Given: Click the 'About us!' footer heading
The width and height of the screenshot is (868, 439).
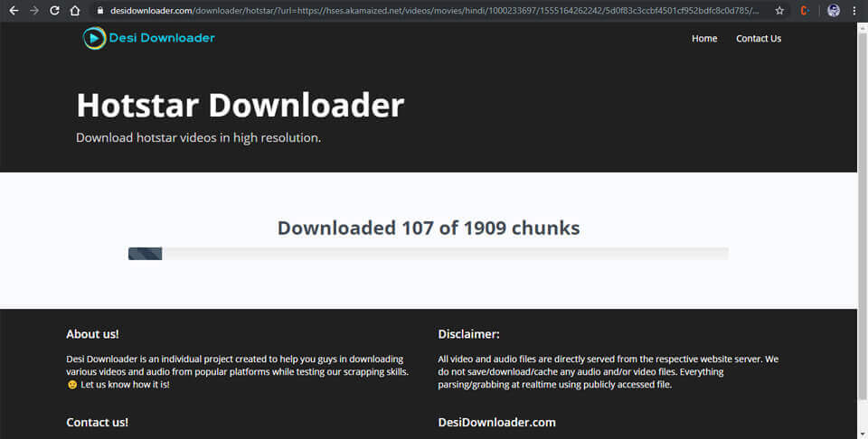Looking at the screenshot, I should pyautogui.click(x=92, y=334).
